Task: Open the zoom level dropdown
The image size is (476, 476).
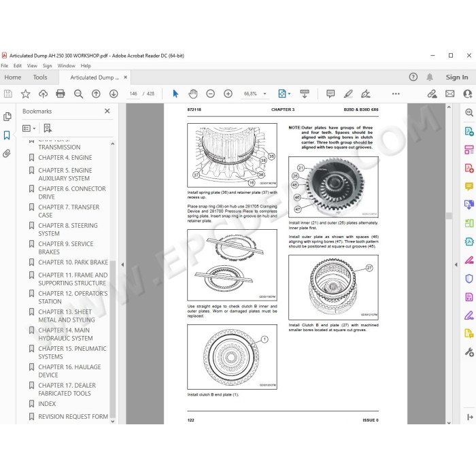Action: 265,94
